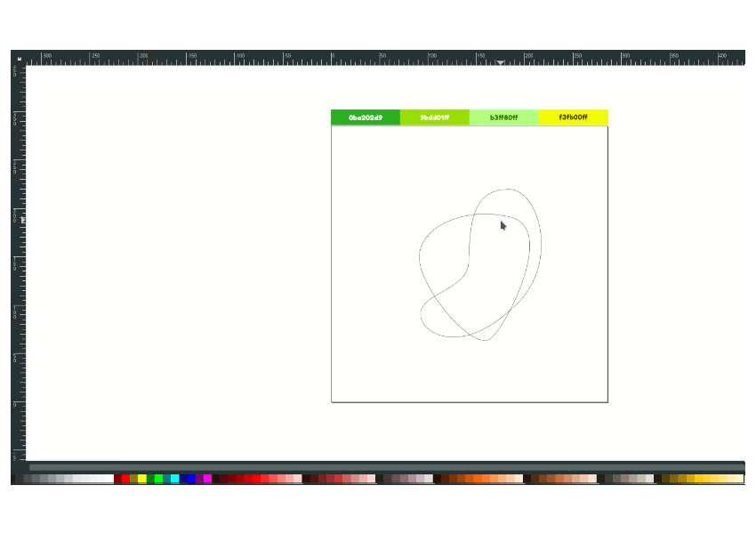Screen dimensions: 756x534
Task: Click the f3fb00ff yellow color block
Action: [x=574, y=117]
